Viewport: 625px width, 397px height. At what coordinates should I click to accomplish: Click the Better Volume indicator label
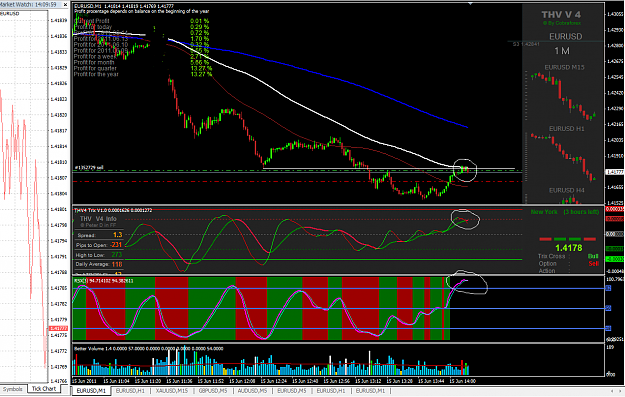point(149,349)
